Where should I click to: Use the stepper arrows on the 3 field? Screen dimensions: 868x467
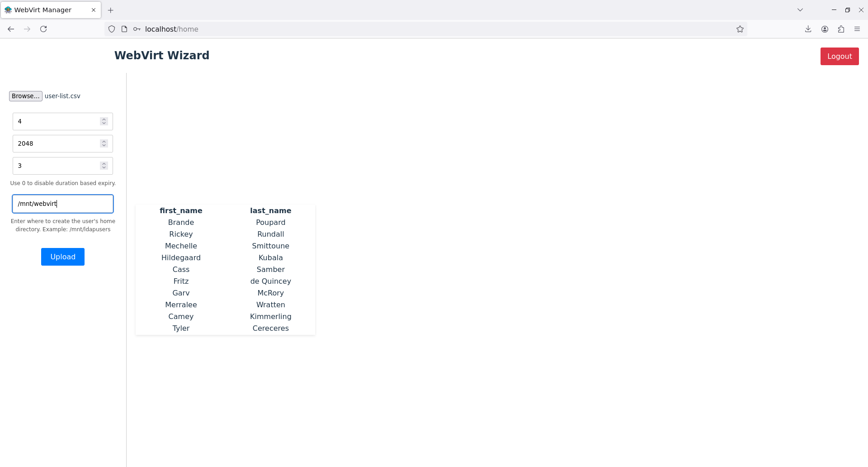click(104, 166)
